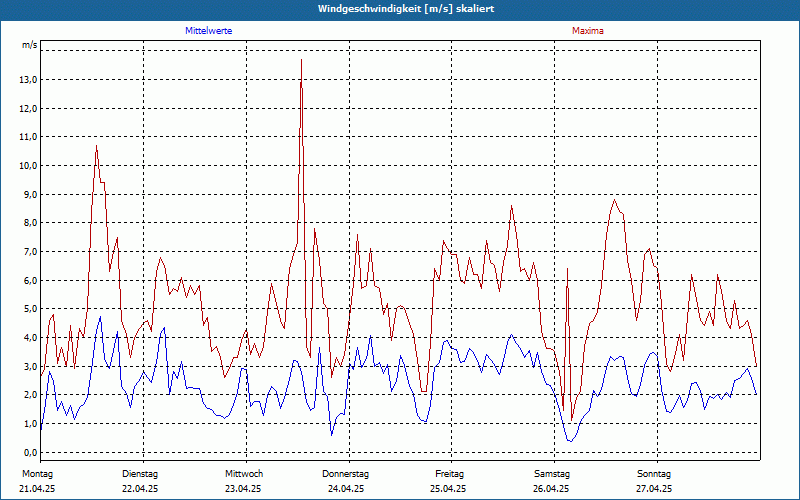Click the 'Samstag' day label
The width and height of the screenshot is (800, 500).
coord(552,474)
